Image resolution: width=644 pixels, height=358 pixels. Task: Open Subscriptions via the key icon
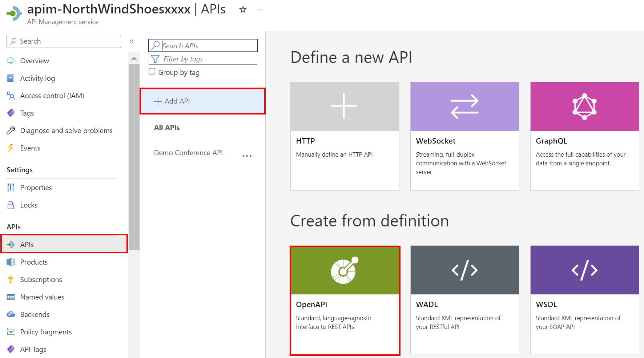[x=11, y=279]
